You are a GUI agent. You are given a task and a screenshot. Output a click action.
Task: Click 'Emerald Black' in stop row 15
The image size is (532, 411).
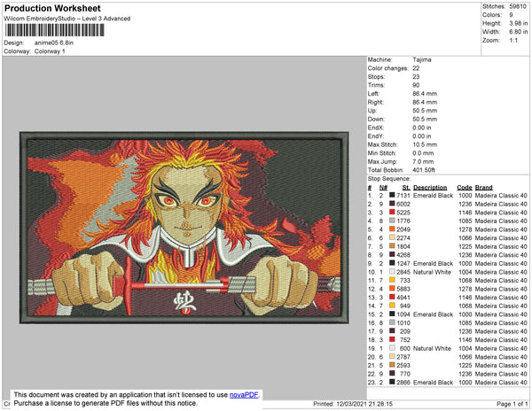(x=434, y=314)
